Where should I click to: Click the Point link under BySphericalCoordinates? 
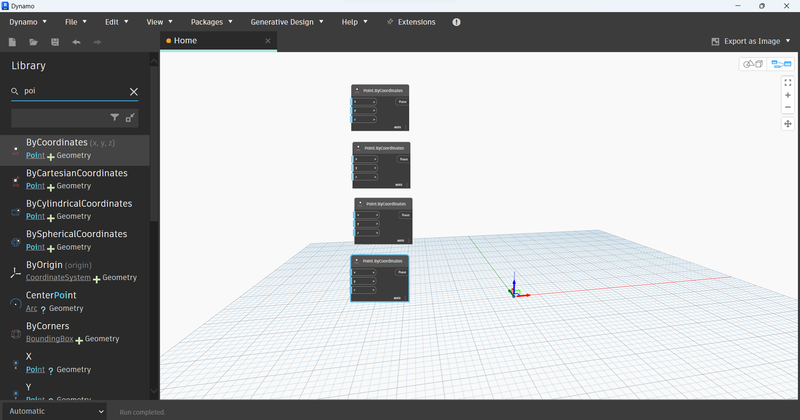(35, 247)
